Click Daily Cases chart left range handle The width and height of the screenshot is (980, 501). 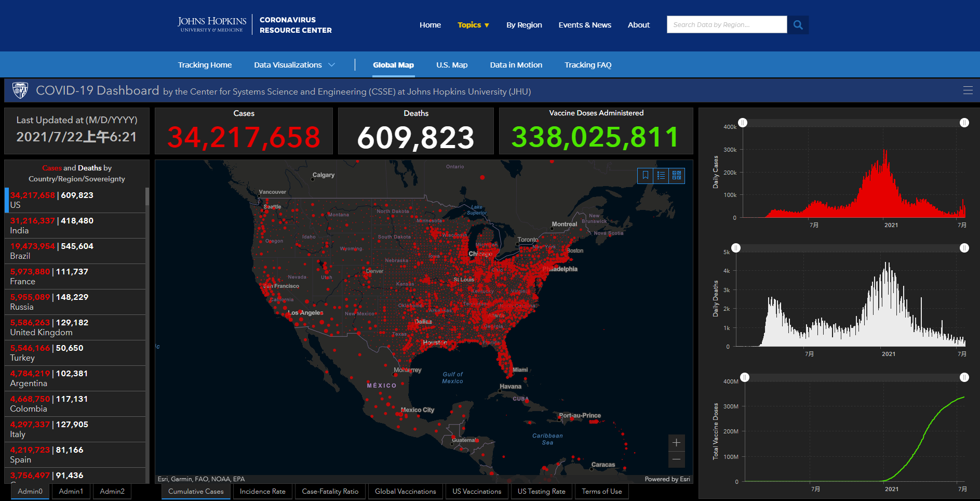point(743,123)
